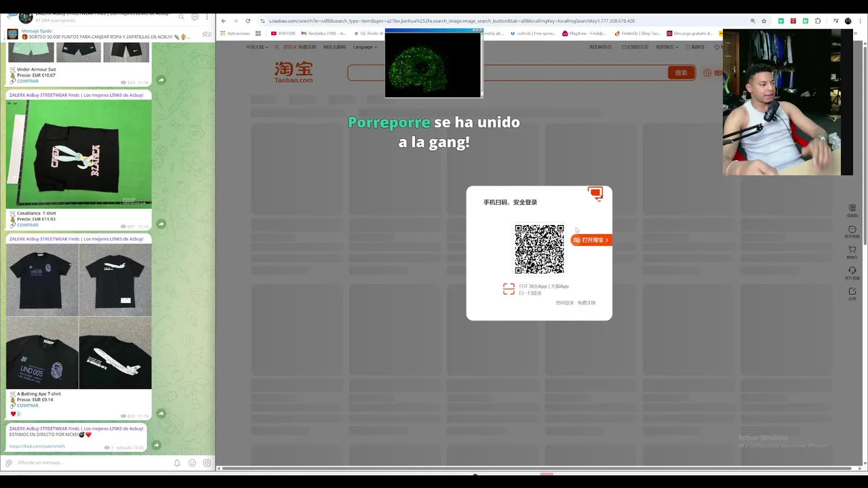
Task: Open the Casablanca T-shirt photo
Action: coord(79,154)
